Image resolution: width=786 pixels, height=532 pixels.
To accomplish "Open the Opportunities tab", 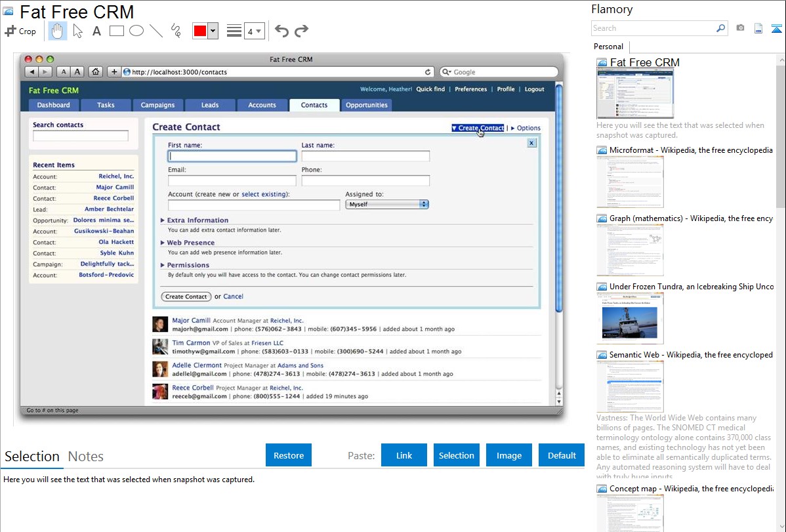I will point(367,105).
